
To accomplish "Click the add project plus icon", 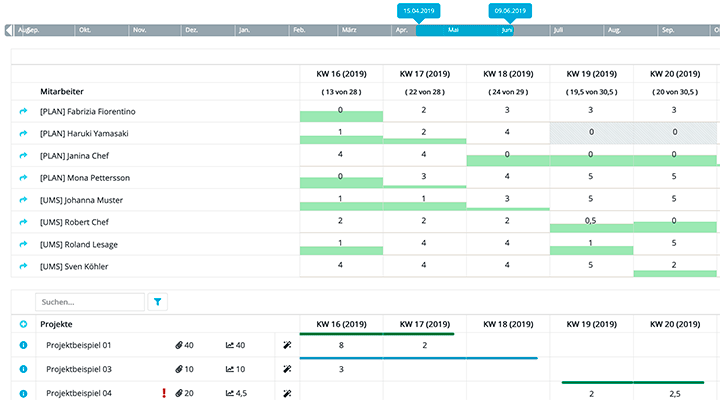I will pos(23,324).
